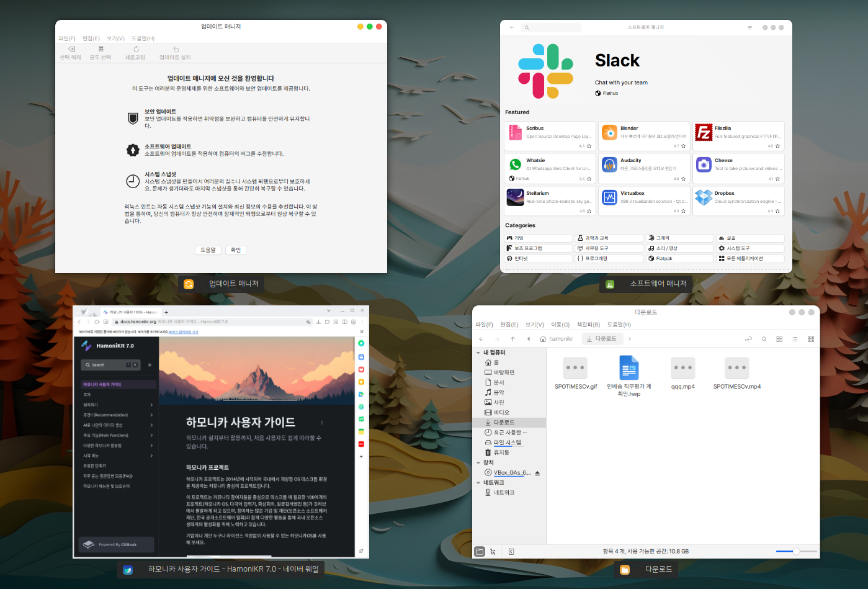Click the hamonikr breadcrumb in file manager path

pos(556,339)
